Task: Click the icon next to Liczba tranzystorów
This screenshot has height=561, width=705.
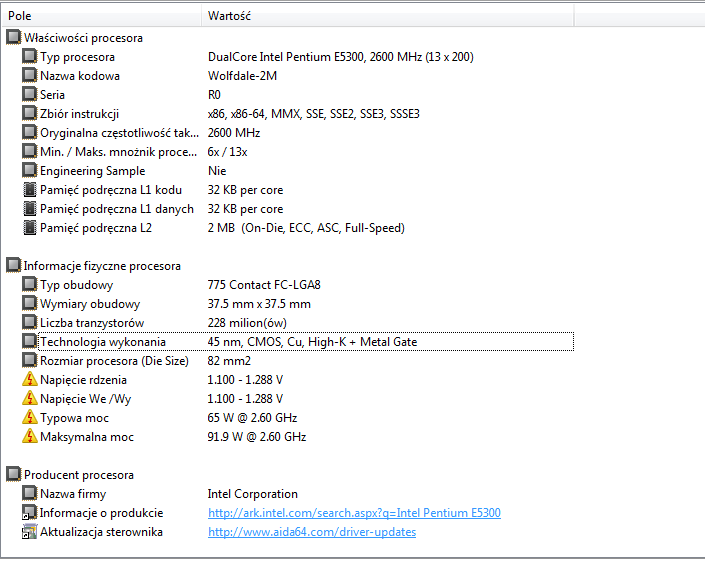Action: pos(30,322)
